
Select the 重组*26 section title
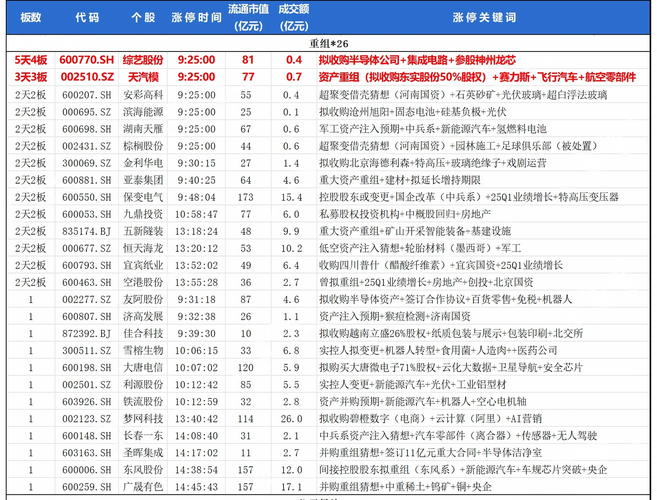point(329,44)
